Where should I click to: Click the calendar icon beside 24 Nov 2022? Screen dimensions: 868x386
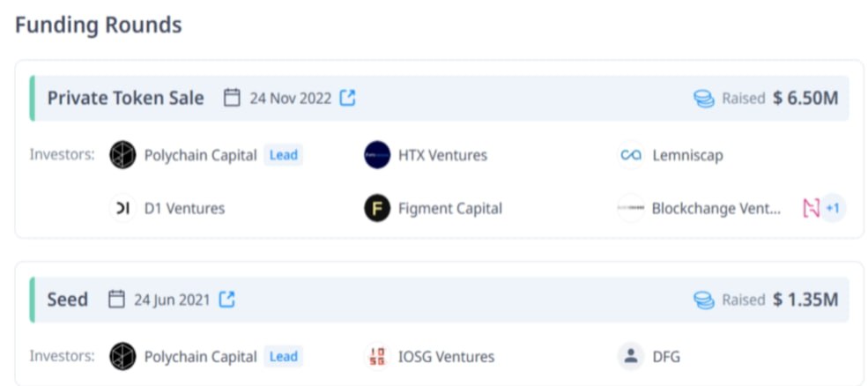point(232,98)
